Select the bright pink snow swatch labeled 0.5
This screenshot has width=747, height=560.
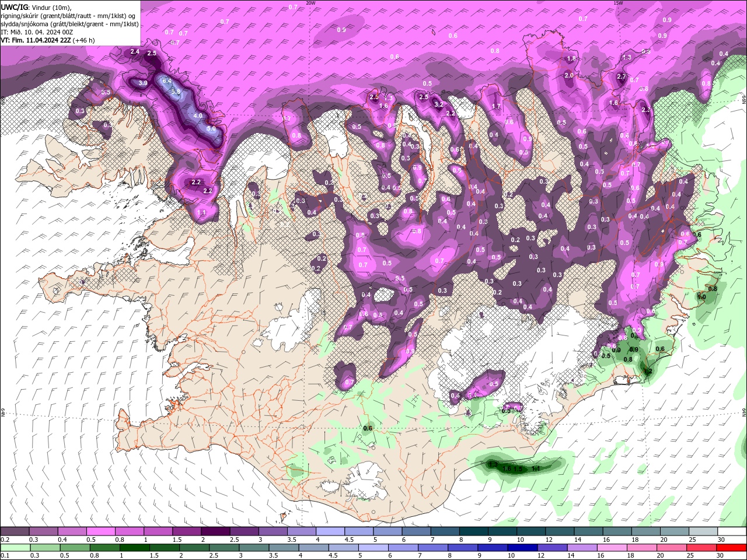pyautogui.click(x=100, y=531)
